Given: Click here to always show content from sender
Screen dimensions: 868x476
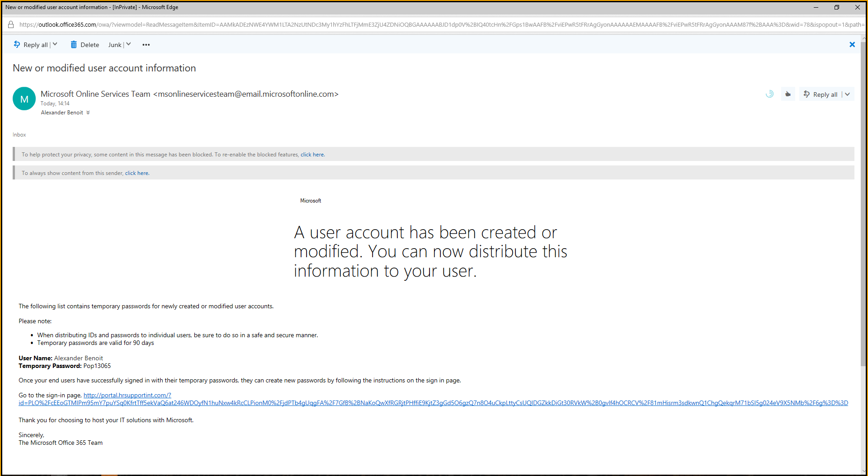Looking at the screenshot, I should tap(136, 173).
